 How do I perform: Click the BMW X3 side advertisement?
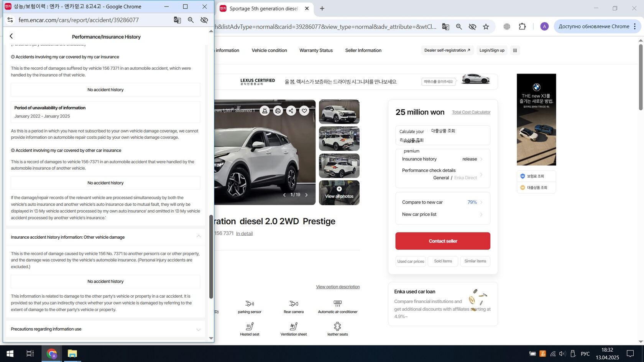click(536, 120)
